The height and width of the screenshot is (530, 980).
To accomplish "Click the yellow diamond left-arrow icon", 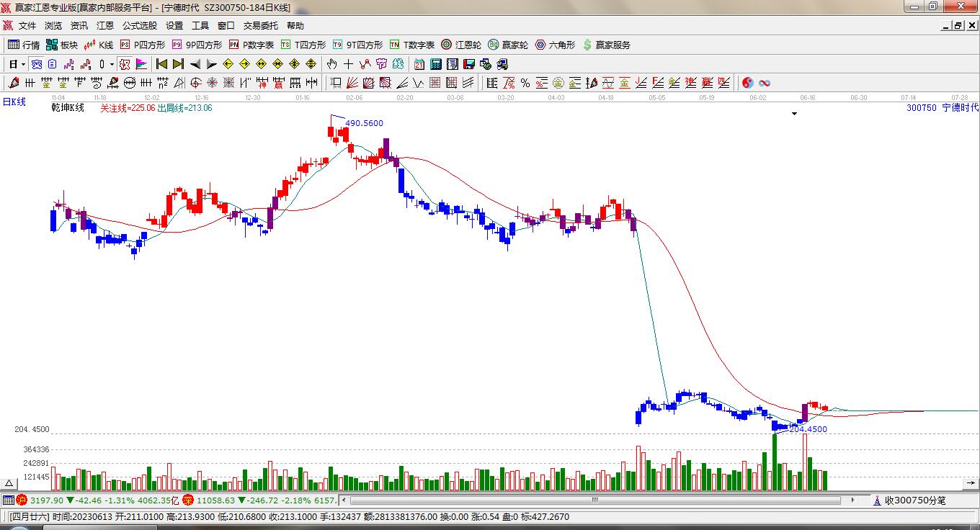I will click(228, 64).
